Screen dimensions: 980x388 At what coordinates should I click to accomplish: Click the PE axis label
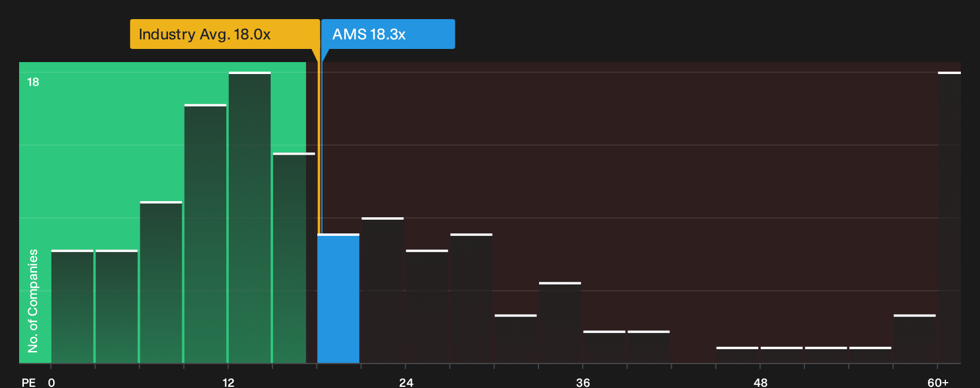coord(29,382)
